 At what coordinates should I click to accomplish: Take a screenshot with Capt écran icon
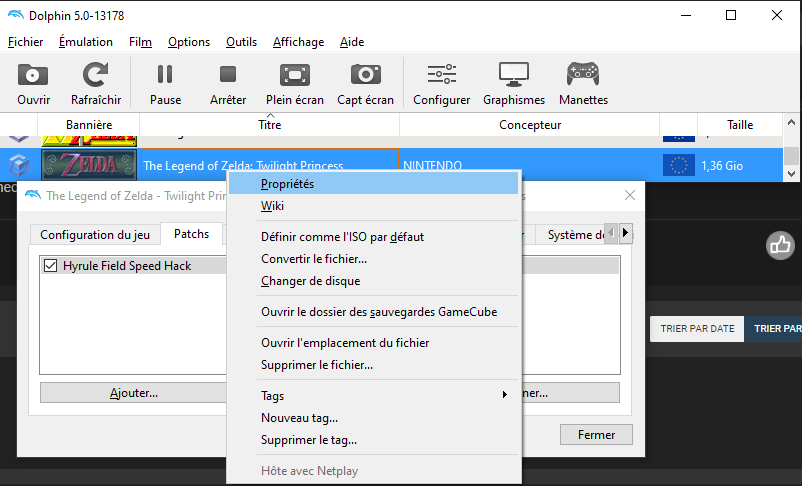coord(365,75)
